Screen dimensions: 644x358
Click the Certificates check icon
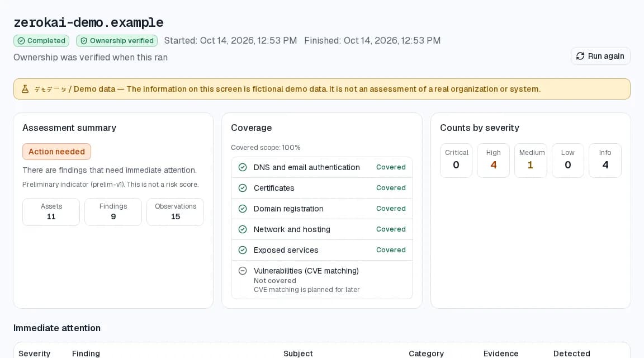[x=243, y=188]
